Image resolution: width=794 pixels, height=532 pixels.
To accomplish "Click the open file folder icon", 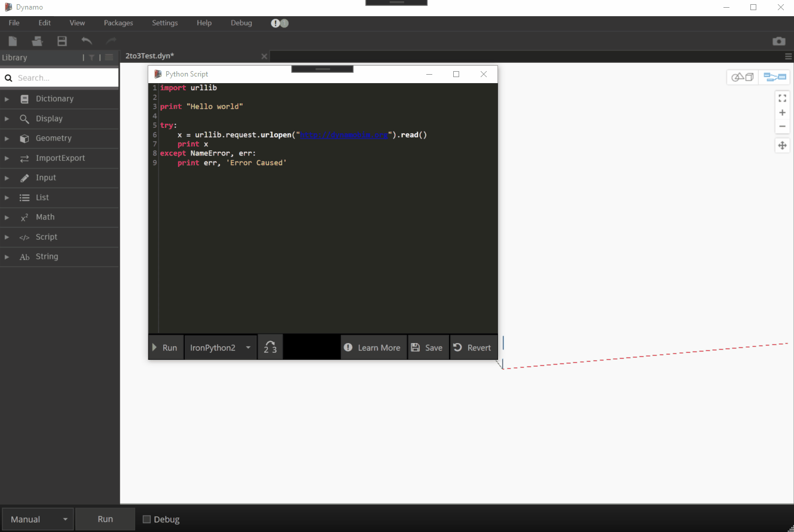I will point(37,41).
